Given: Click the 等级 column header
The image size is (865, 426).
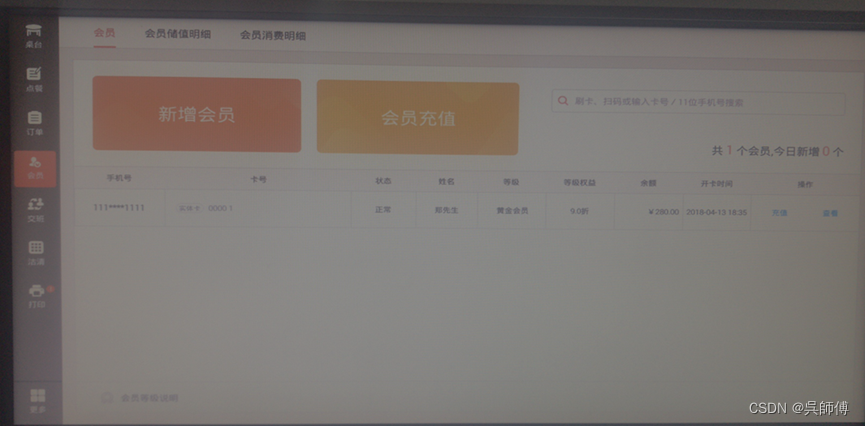Looking at the screenshot, I should (x=511, y=182).
